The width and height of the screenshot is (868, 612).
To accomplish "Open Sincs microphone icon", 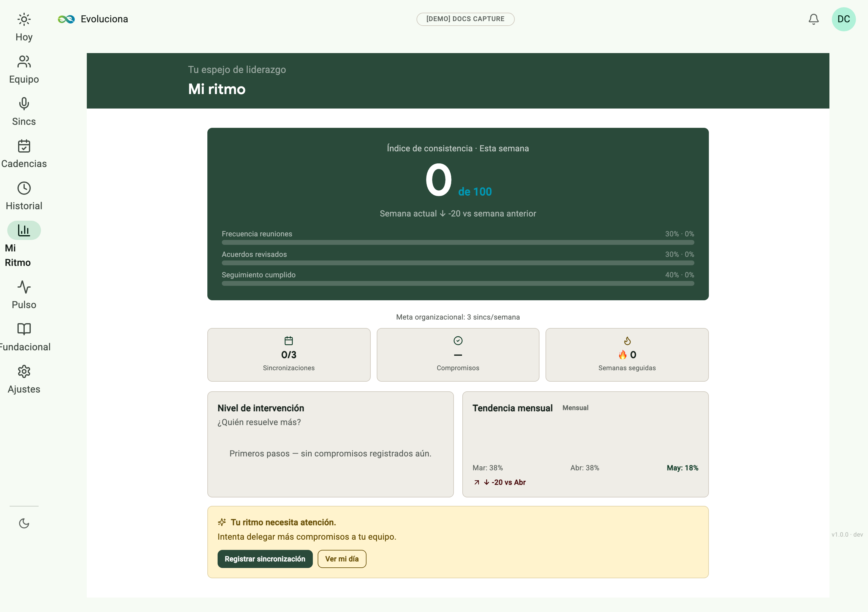I will [24, 104].
